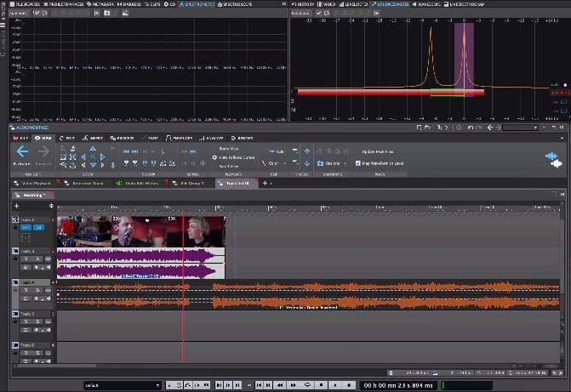Open the dropdown at top right of montage window
This screenshot has height=392, width=571.
(x=519, y=128)
